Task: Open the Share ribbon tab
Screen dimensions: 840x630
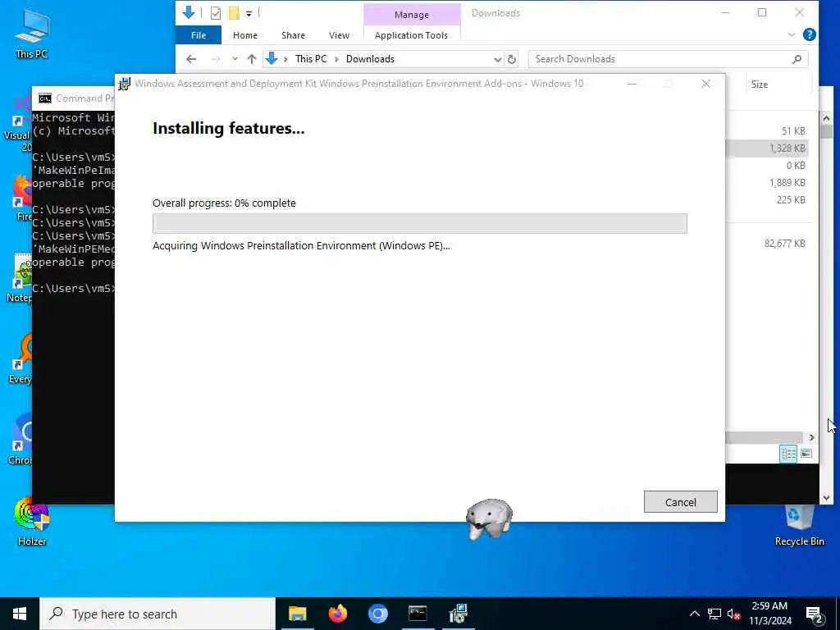Action: point(293,35)
